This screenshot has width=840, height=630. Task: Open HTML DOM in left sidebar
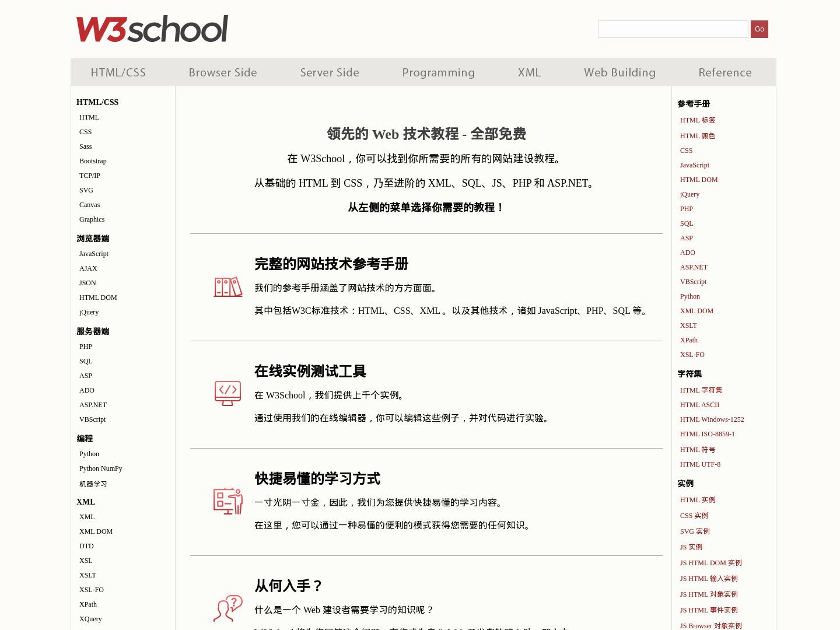(98, 297)
